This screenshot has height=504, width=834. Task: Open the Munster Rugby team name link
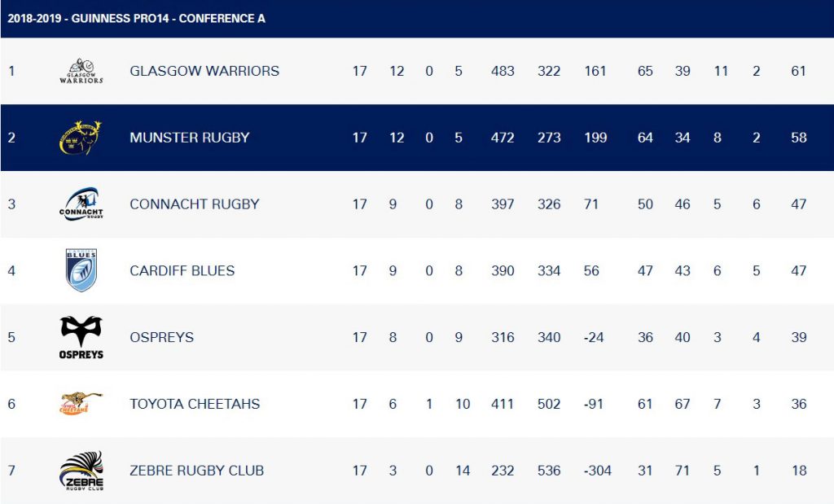pos(189,138)
